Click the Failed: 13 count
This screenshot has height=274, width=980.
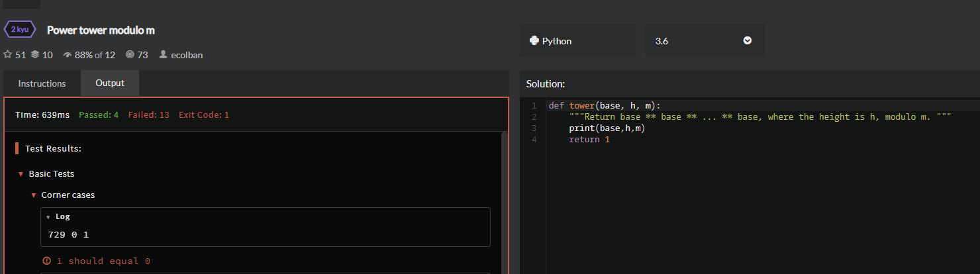[x=149, y=114]
